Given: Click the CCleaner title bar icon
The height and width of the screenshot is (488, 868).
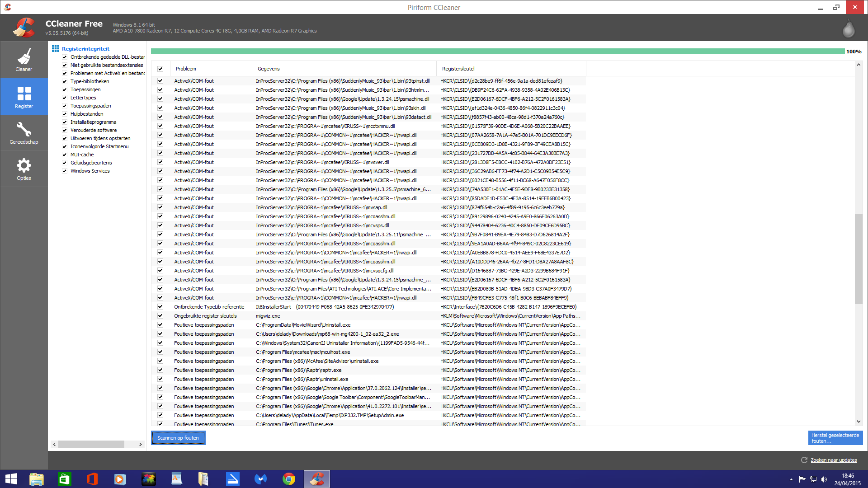Looking at the screenshot, I should coord(8,7).
